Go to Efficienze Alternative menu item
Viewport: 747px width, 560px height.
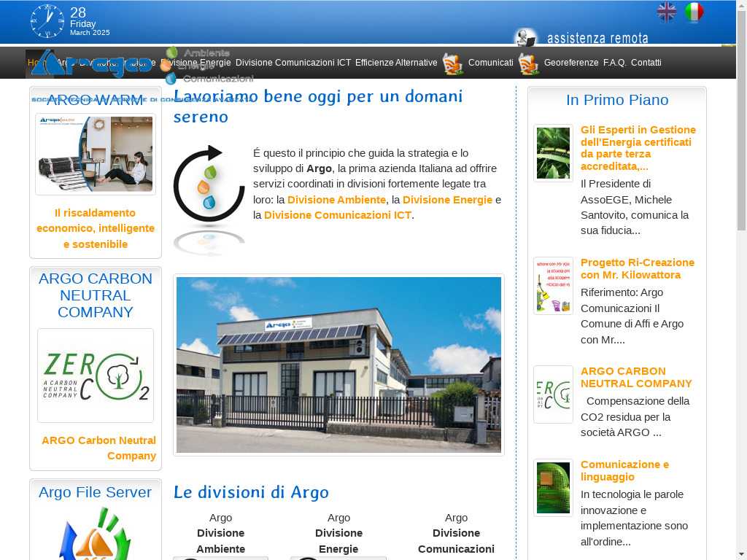(396, 63)
